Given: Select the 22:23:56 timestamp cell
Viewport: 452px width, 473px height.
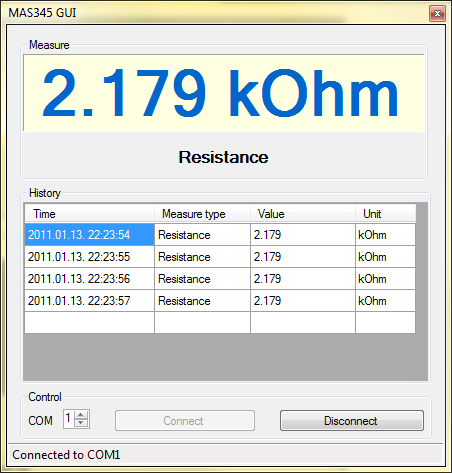Looking at the screenshot, I should (89, 279).
